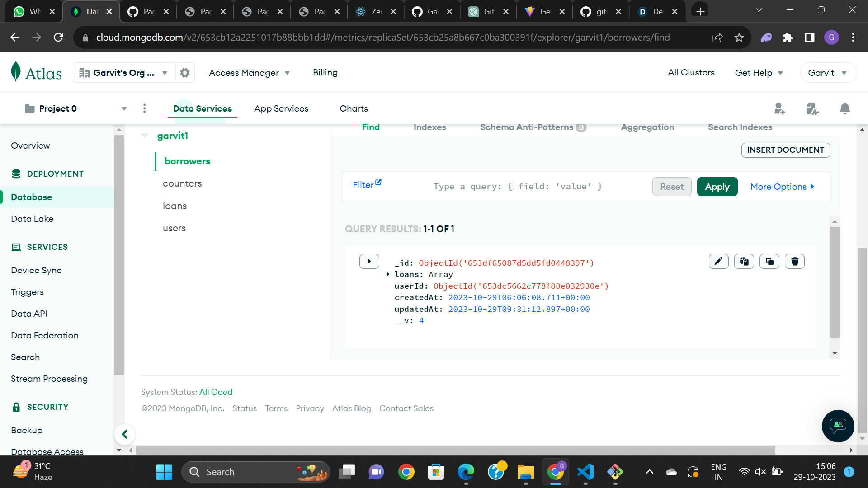Open the Charts tab
Viewport: 868px width, 488px height.
point(354,108)
